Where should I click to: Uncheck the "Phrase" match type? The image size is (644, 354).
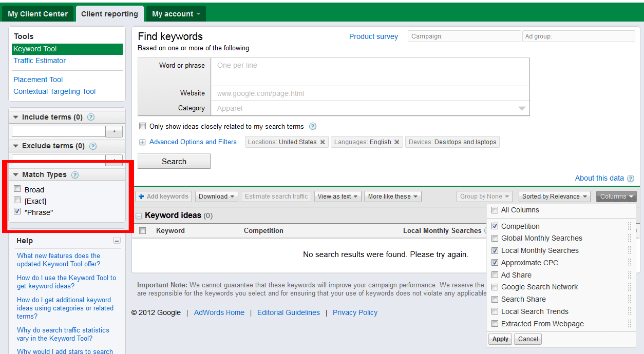[x=17, y=211]
